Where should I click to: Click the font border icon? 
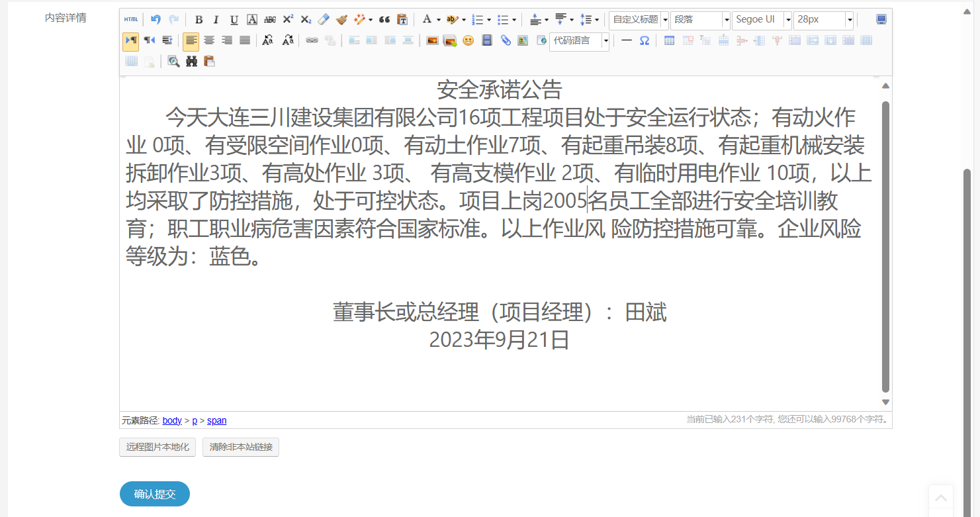252,20
